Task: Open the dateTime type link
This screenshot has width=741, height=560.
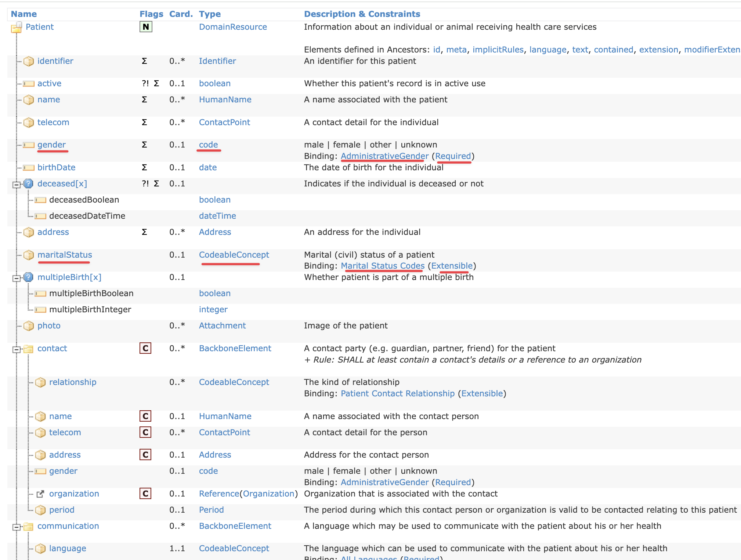Action: [217, 216]
